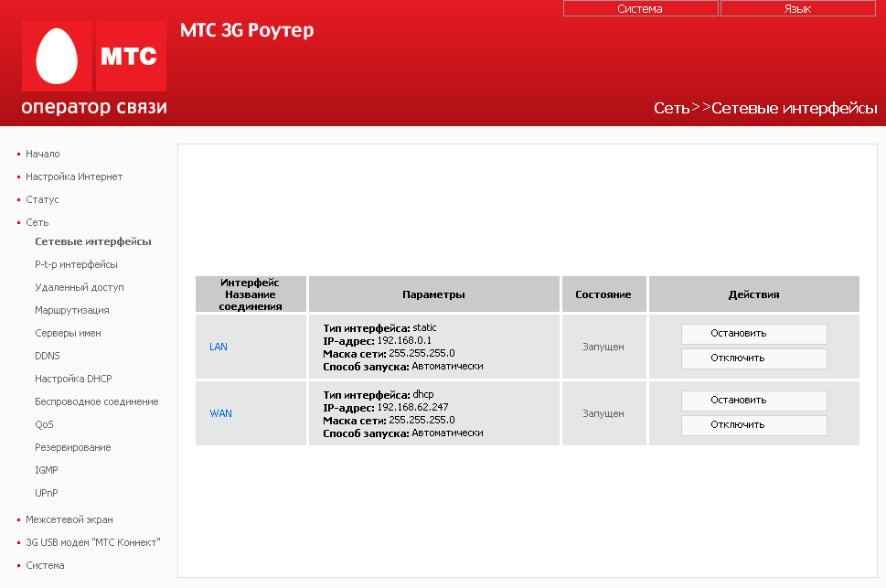Screen dimensions: 886x588
Task: Open the Язык top menu
Action: 797,8
